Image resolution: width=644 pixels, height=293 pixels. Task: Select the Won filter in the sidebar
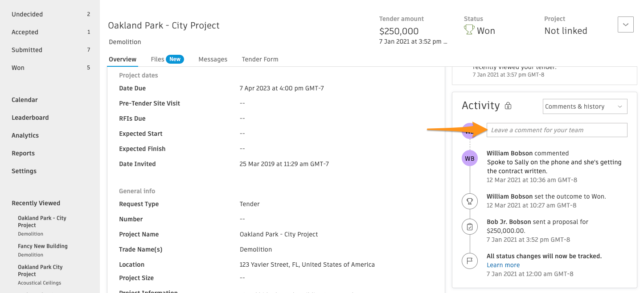(18, 68)
